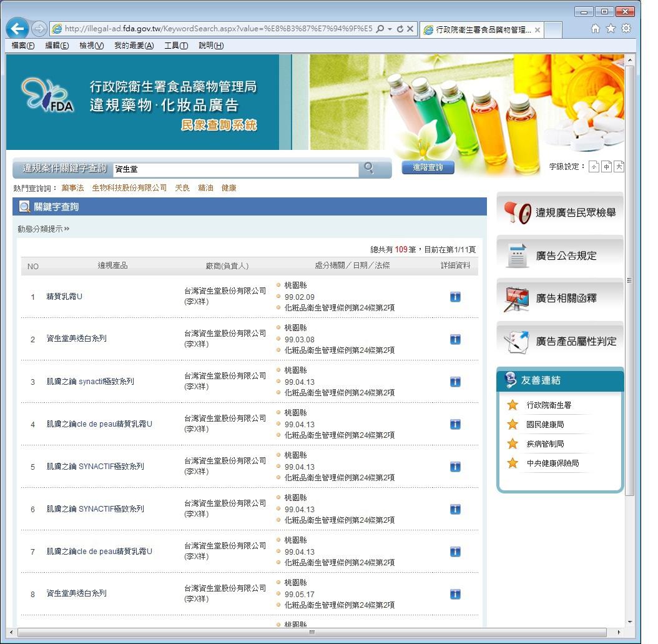Click the 進階查詢 button
658x644 pixels.
click(x=428, y=167)
